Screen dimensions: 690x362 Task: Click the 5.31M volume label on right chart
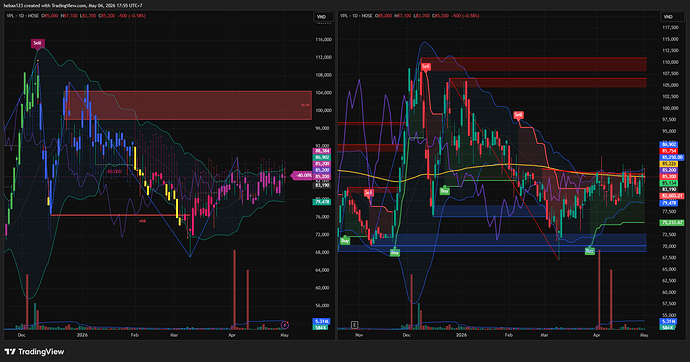point(668,322)
